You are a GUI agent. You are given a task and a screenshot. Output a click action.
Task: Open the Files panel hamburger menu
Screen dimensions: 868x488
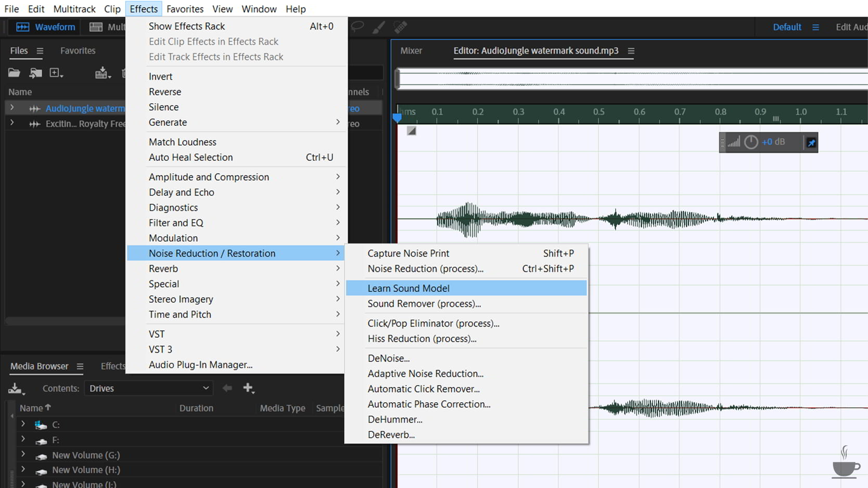[40, 50]
